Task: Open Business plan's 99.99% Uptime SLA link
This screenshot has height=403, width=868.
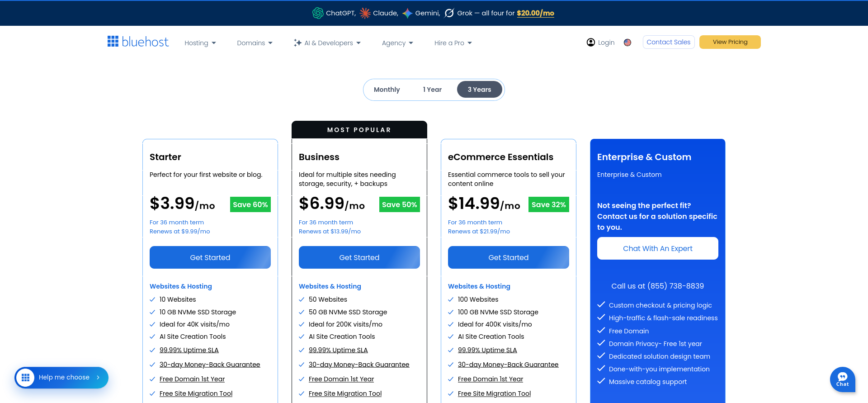Action: pos(338,350)
